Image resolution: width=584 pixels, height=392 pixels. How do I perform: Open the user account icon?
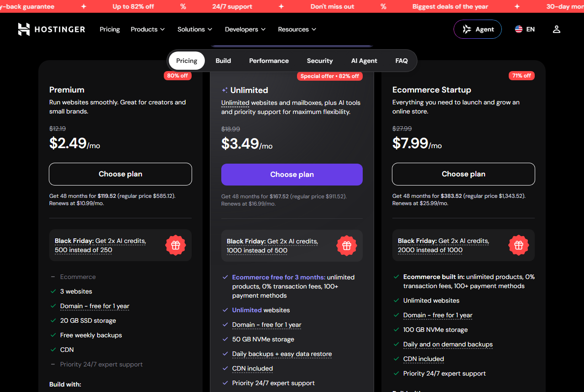click(556, 29)
